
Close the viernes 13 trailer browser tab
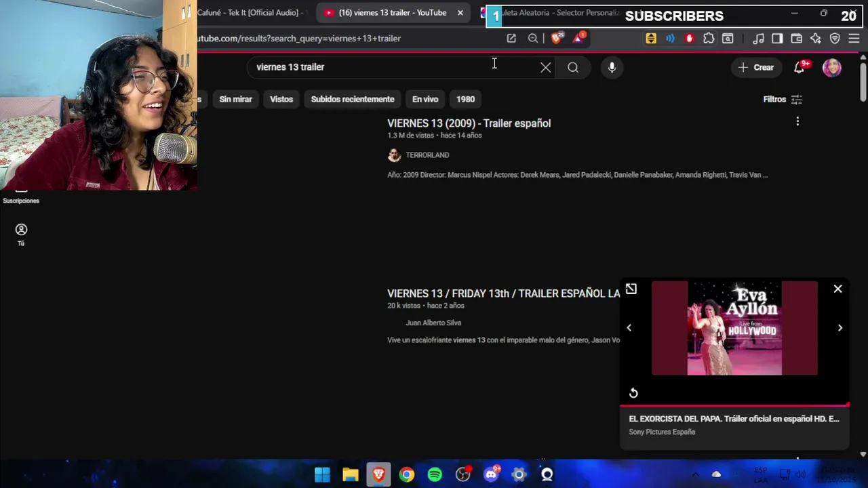[460, 13]
